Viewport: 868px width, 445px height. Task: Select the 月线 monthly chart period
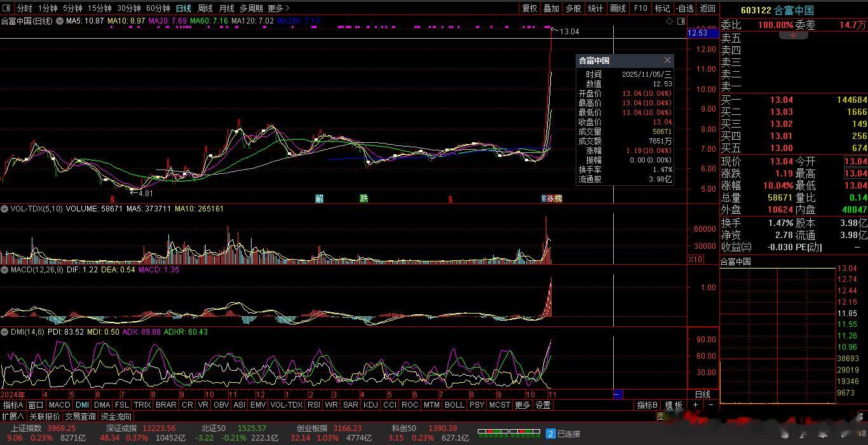226,8
